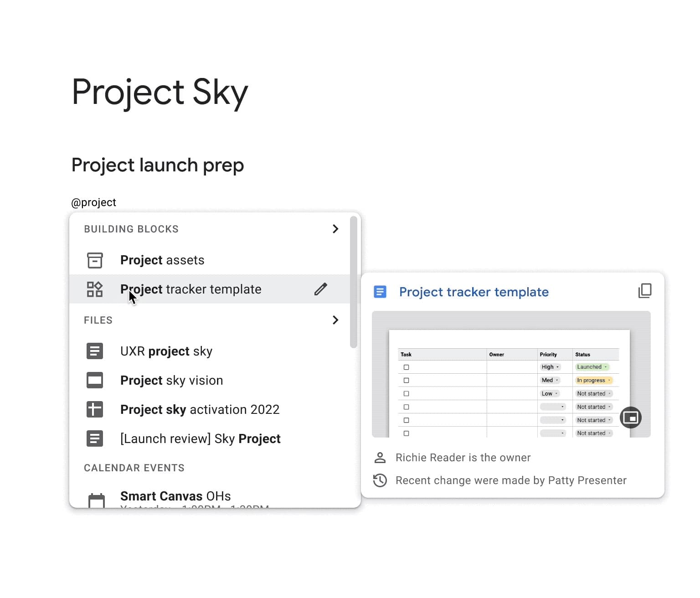Click the slides icon next to Project sky vision
Screen dimensions: 700x598
coord(95,380)
